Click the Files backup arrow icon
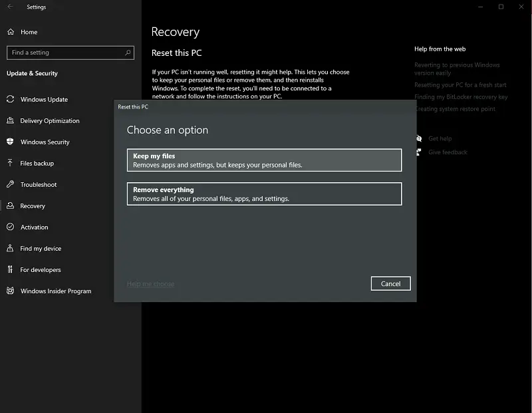The image size is (532, 413). pyautogui.click(x=11, y=164)
